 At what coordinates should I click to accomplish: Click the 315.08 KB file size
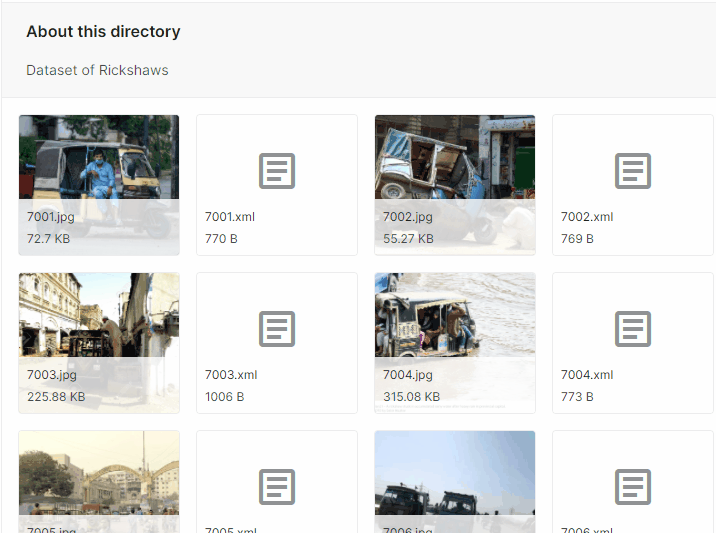click(411, 397)
